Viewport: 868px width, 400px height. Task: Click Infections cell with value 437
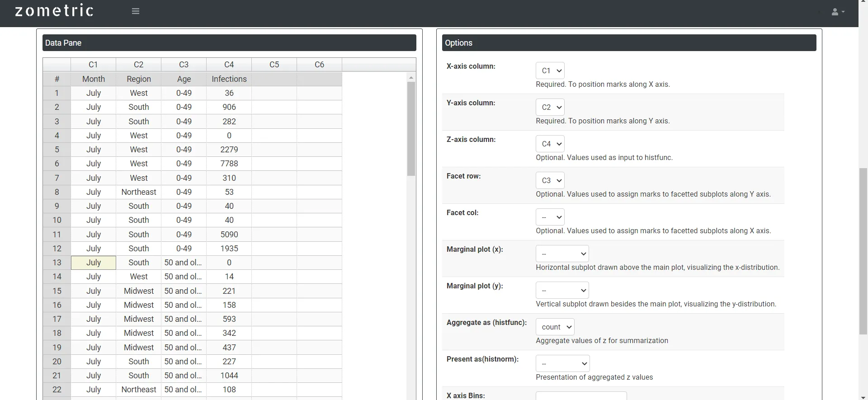click(229, 348)
